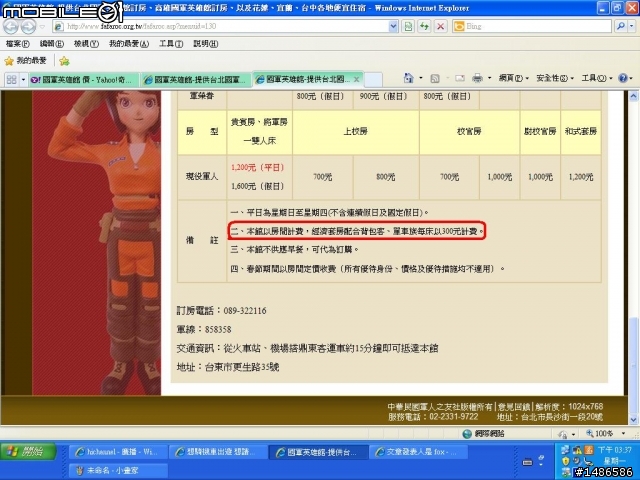
Task: Open the 檢視(V) menu
Action: coord(86,44)
